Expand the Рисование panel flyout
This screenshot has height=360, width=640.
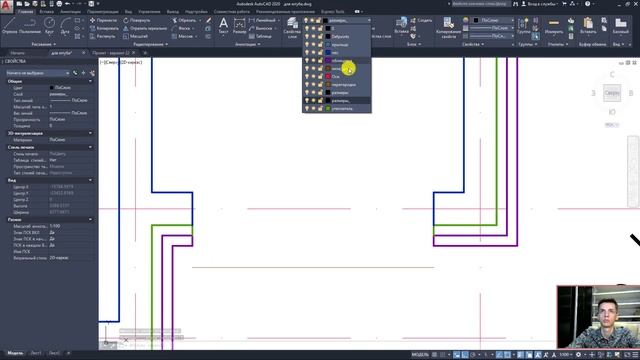(44, 44)
